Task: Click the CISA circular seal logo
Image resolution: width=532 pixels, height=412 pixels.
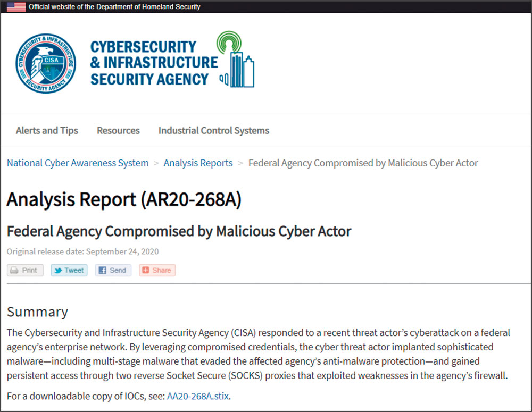Action: [46, 63]
